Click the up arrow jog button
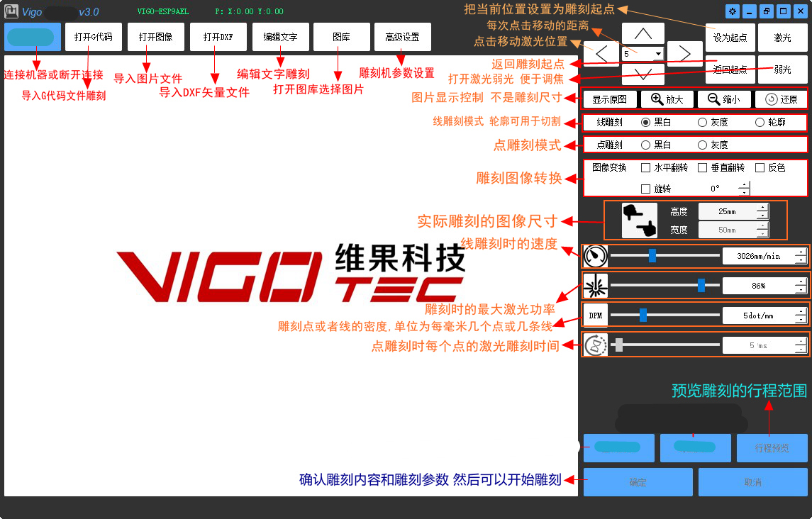The height and width of the screenshot is (519, 812). click(x=643, y=33)
